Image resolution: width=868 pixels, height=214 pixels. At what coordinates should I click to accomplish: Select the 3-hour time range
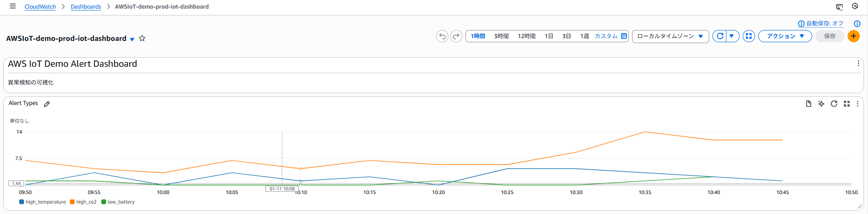tap(501, 36)
